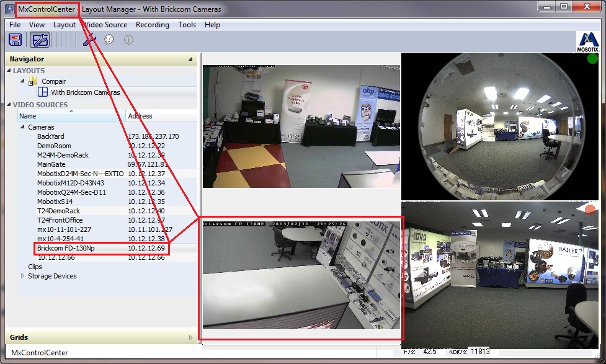Click the top-left demo room camera view

click(x=301, y=127)
